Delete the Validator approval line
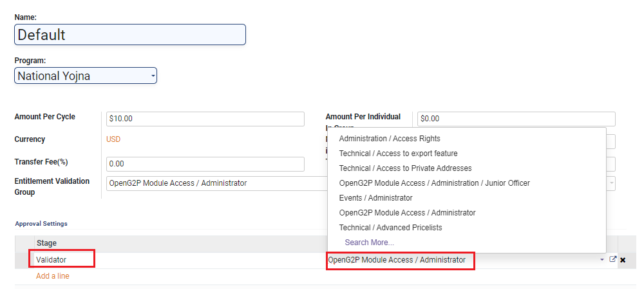 click(x=623, y=260)
